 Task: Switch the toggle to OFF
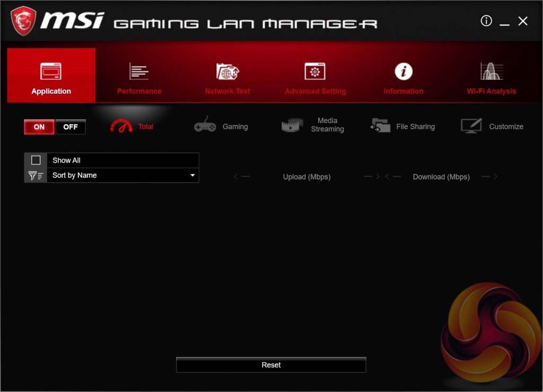coord(71,127)
